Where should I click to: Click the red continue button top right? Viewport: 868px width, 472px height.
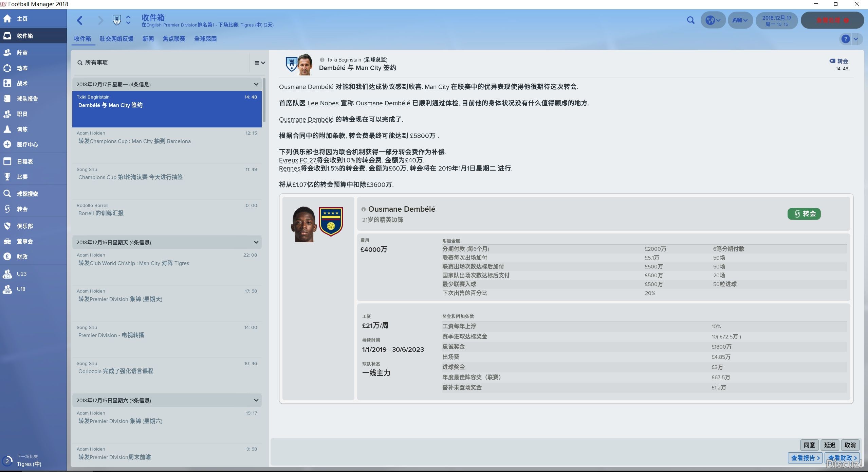tap(832, 20)
